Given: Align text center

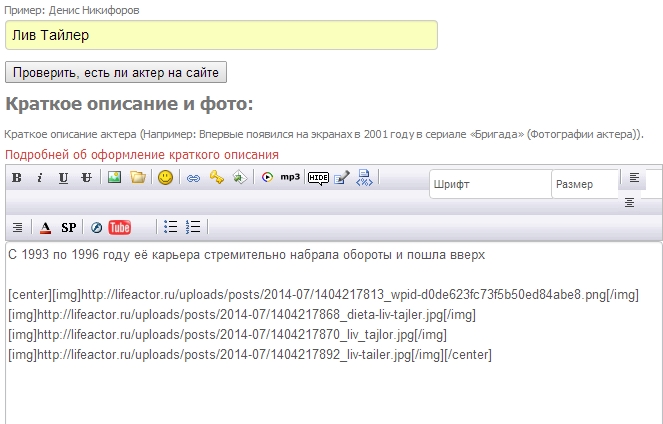Looking at the screenshot, I should (x=630, y=202).
